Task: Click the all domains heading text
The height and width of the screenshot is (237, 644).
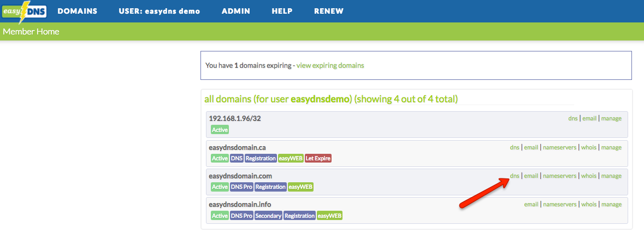Action: coord(331,99)
